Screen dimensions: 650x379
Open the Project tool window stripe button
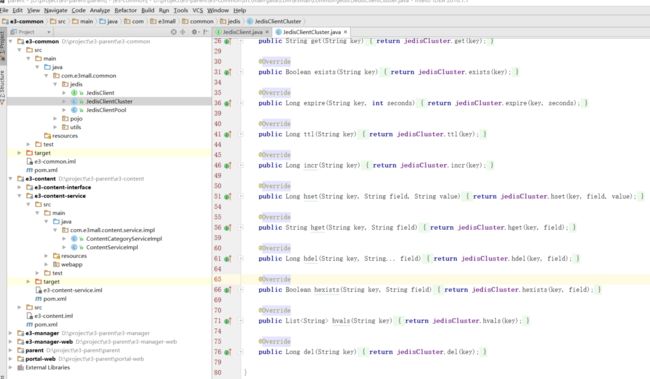coord(3,46)
